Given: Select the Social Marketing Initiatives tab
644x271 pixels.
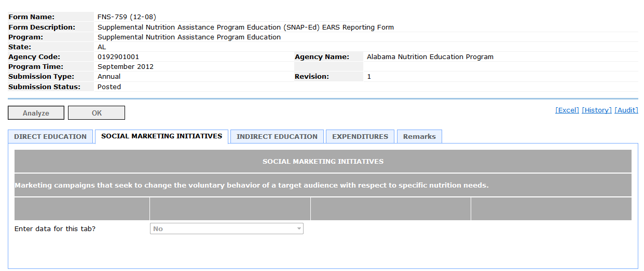Looking at the screenshot, I should [x=161, y=136].
